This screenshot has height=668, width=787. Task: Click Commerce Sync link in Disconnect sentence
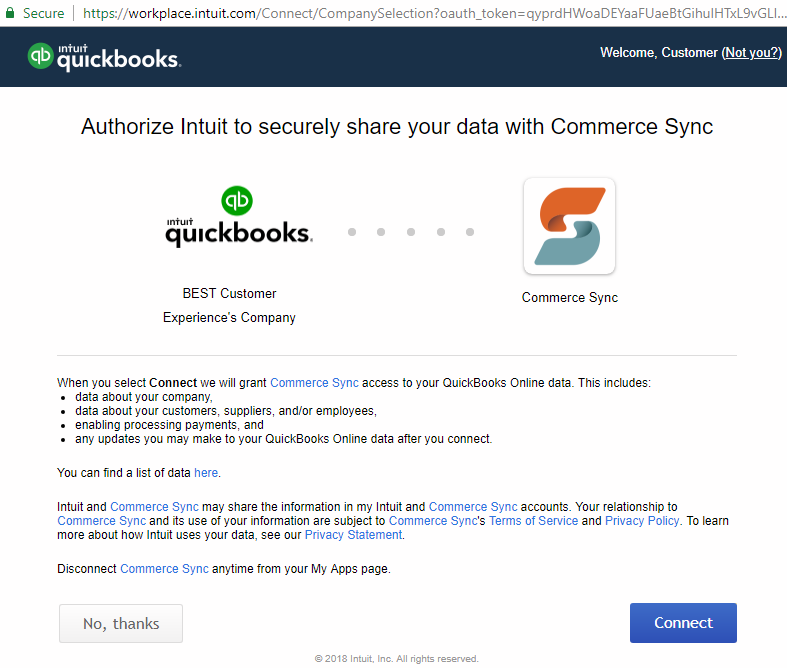164,569
